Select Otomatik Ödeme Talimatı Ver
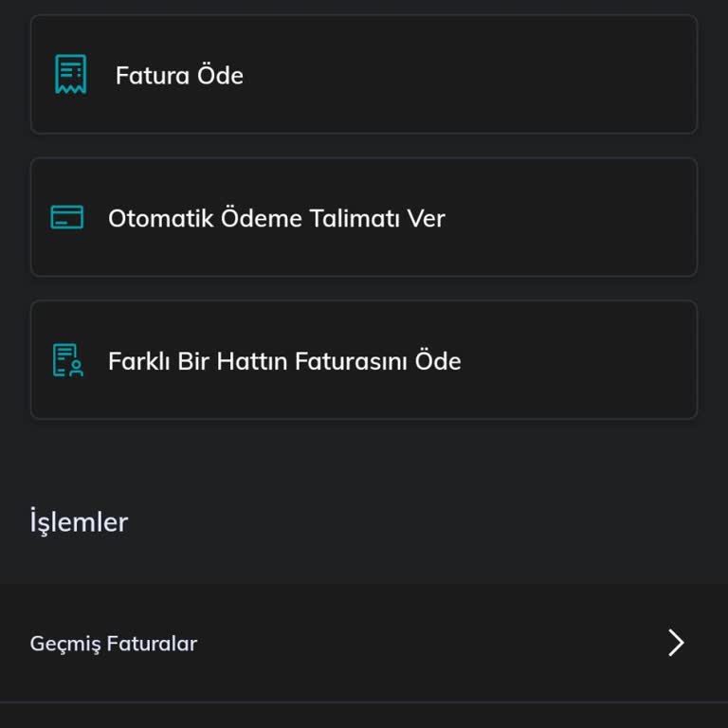This screenshot has width=728, height=728. tap(364, 218)
